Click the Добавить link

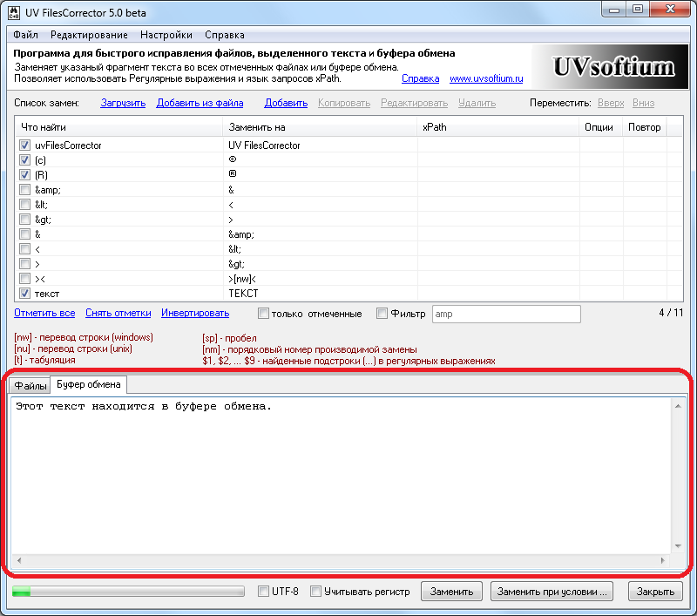[286, 103]
